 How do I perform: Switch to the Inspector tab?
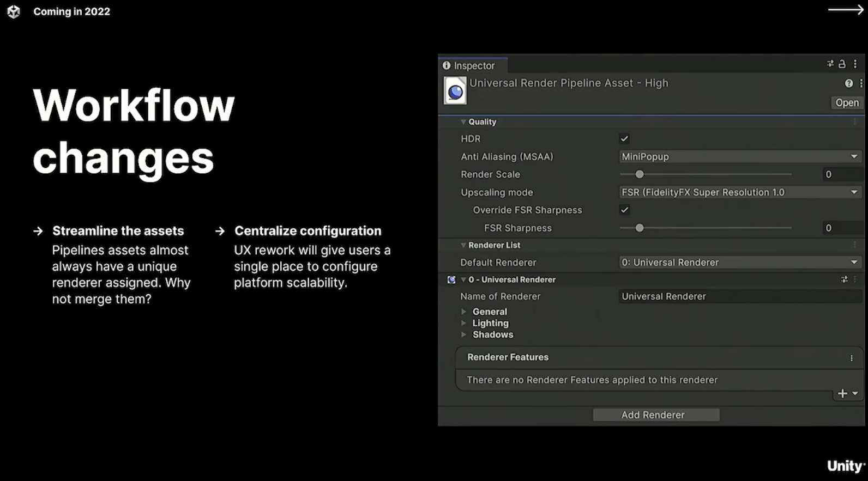tap(473, 65)
